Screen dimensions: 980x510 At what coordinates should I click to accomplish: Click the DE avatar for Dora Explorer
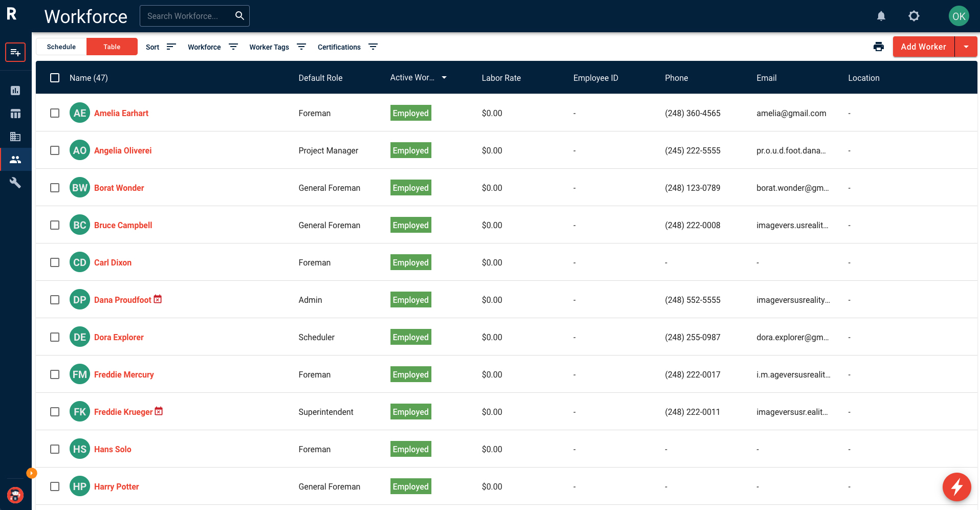click(80, 337)
